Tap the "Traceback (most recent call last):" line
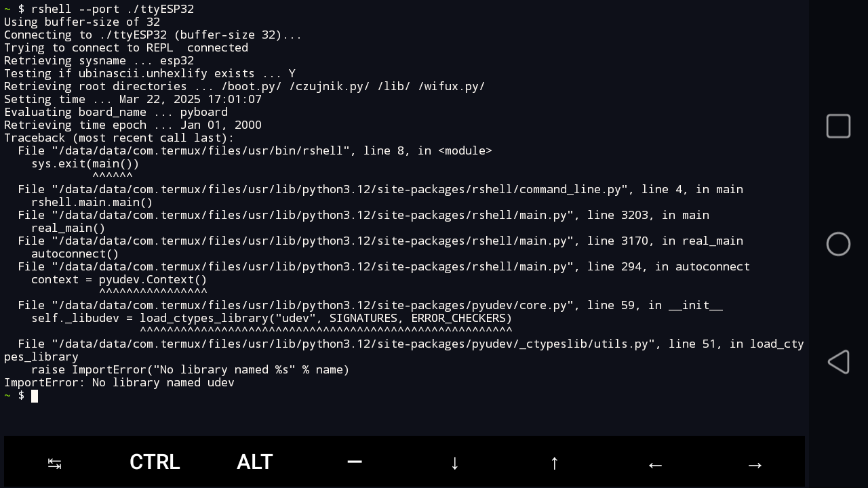868x488 pixels. pos(119,138)
